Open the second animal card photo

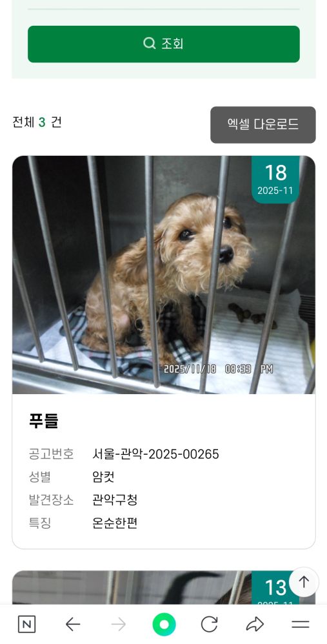click(x=132, y=587)
